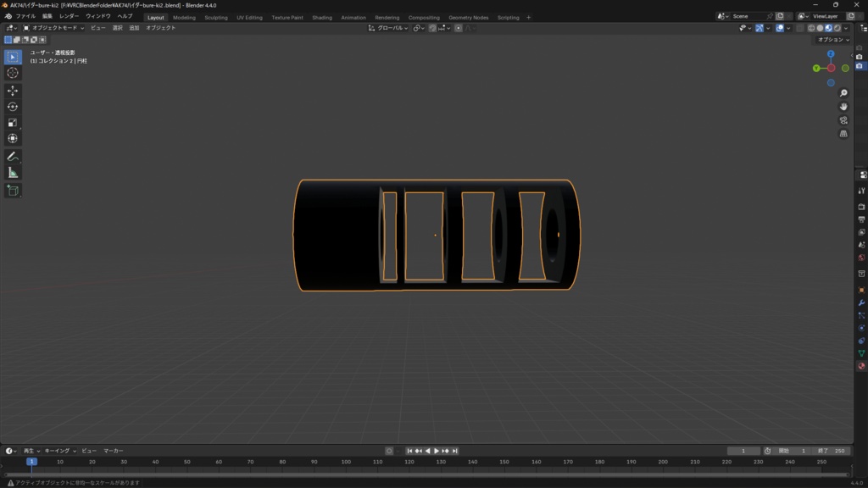
Task: Open the Modifiers wrench properties tab
Action: [x=861, y=302]
